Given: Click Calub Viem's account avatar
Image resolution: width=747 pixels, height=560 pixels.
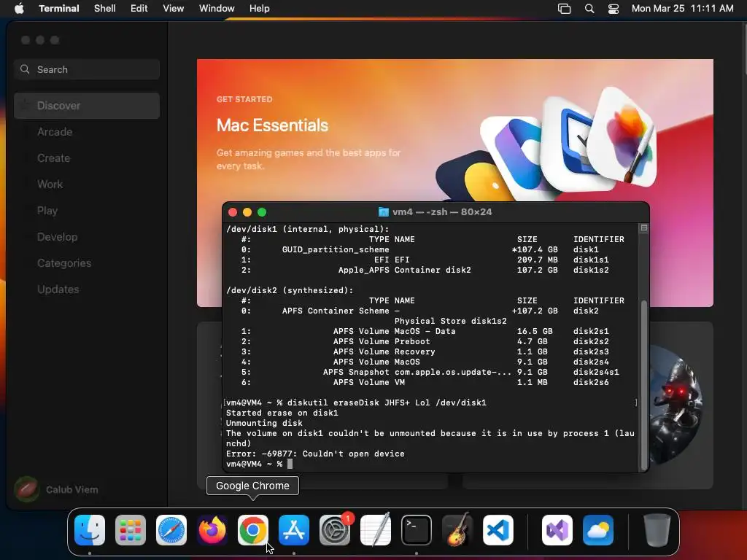Looking at the screenshot, I should 27,489.
